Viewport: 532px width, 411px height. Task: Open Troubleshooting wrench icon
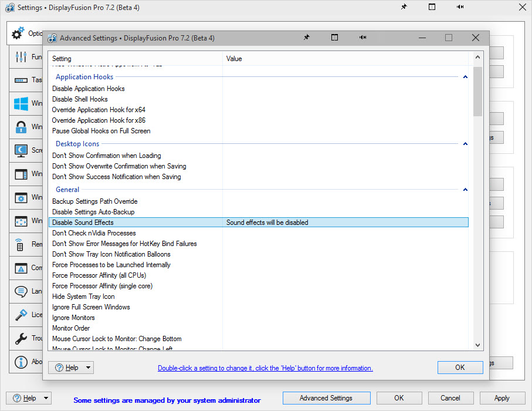pyautogui.click(x=21, y=338)
